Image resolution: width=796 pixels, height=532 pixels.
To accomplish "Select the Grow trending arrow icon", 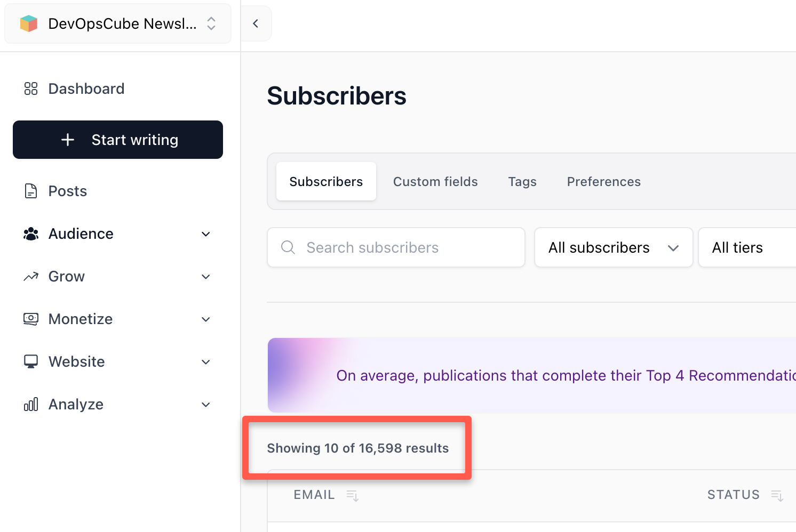I will (30, 276).
